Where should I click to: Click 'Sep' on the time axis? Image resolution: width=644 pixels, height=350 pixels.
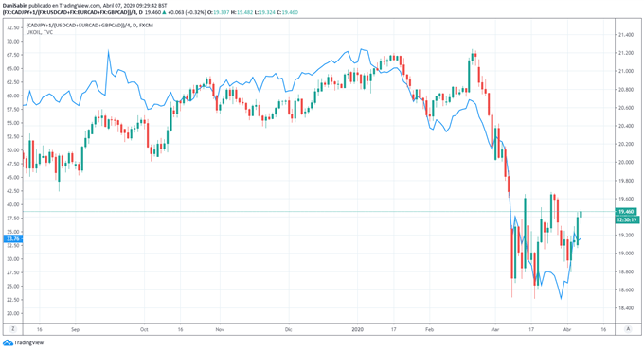pyautogui.click(x=75, y=329)
